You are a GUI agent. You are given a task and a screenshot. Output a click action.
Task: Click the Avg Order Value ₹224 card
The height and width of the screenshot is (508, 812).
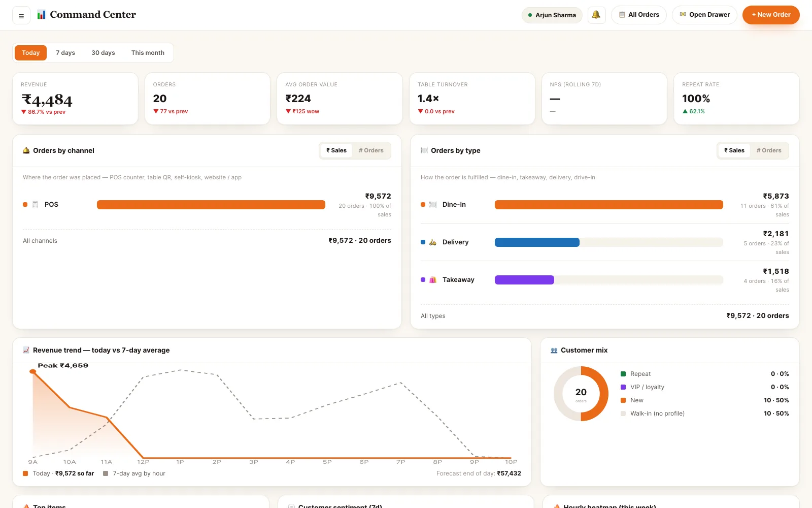(x=340, y=99)
